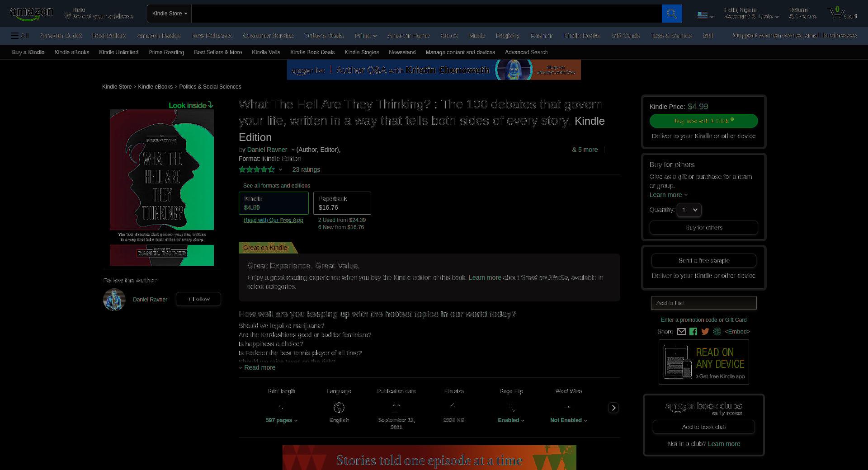Click Send a free sample button
The width and height of the screenshot is (868, 470).
704,261
